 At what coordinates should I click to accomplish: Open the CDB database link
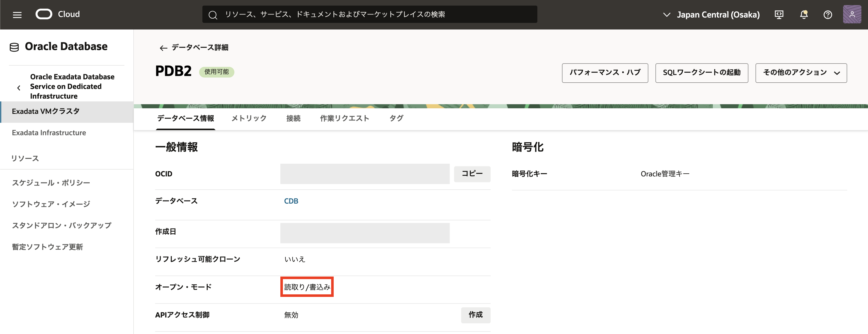click(291, 201)
